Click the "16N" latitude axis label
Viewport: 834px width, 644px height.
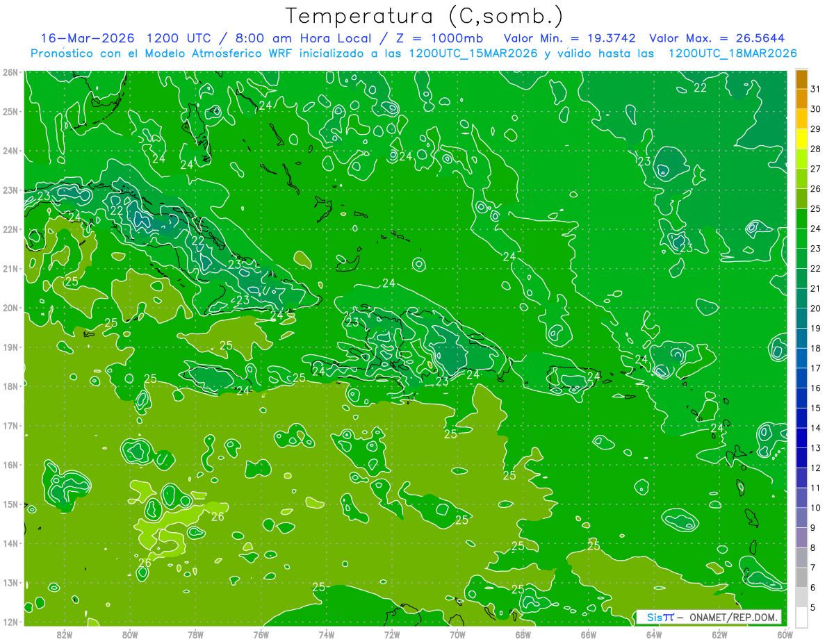[x=10, y=465]
